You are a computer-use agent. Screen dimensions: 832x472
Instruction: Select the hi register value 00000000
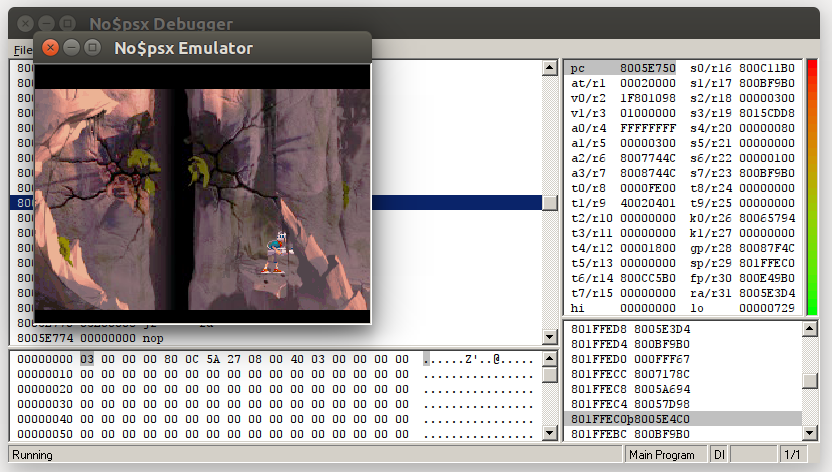(648, 308)
